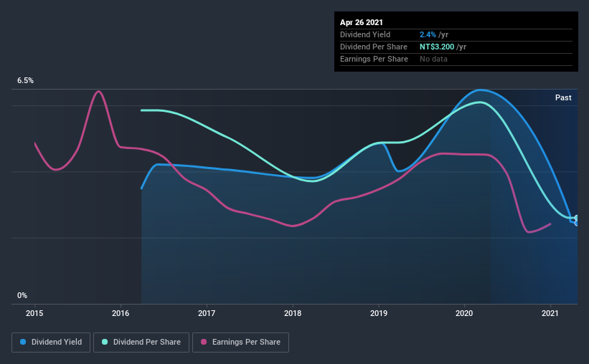This screenshot has height=364, width=589.
Task: Click the 2018 x-axis label
Action: 293,313
